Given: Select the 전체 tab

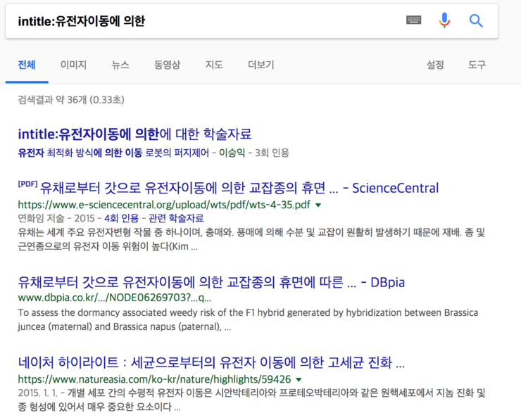Looking at the screenshot, I should click(x=27, y=65).
